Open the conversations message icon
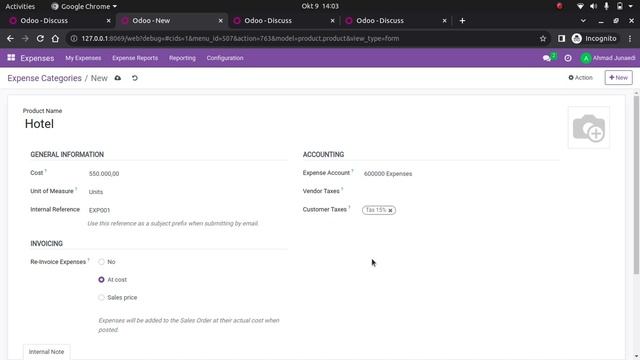Viewport: 640px width, 360px height. [547, 58]
